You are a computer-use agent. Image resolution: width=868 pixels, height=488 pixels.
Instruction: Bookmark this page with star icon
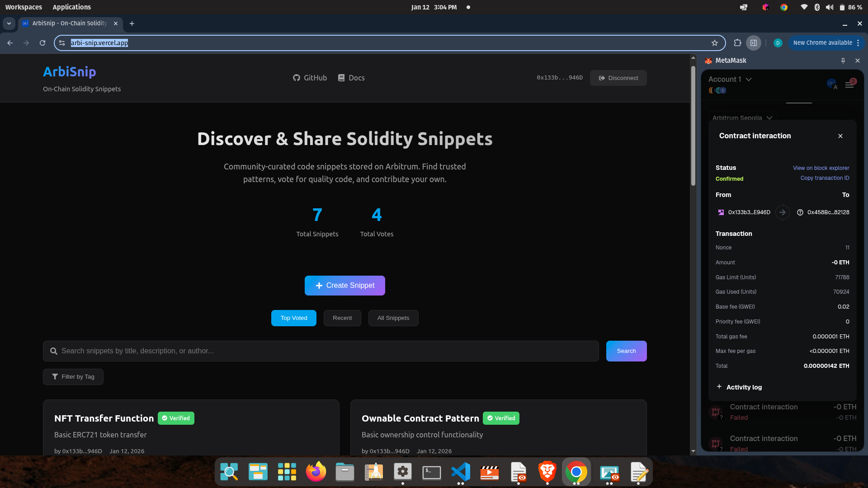[715, 43]
